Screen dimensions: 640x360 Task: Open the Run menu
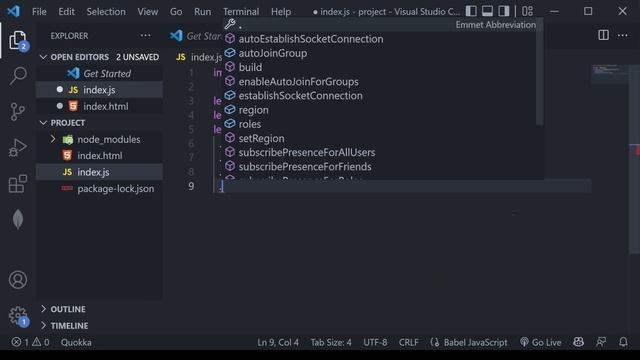pyautogui.click(x=202, y=11)
